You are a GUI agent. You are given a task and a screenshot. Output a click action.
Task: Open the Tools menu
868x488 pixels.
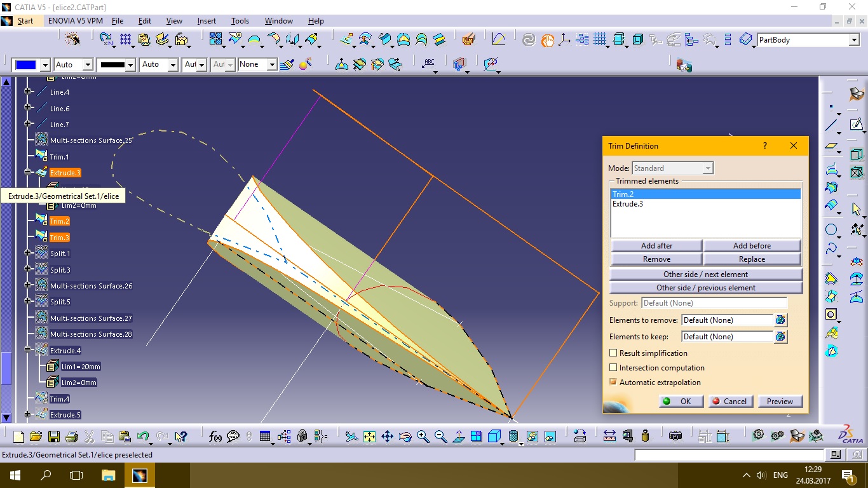click(x=240, y=21)
